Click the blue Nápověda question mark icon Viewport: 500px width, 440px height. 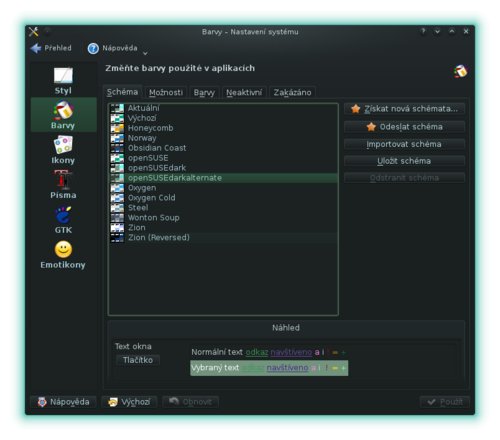[93, 48]
